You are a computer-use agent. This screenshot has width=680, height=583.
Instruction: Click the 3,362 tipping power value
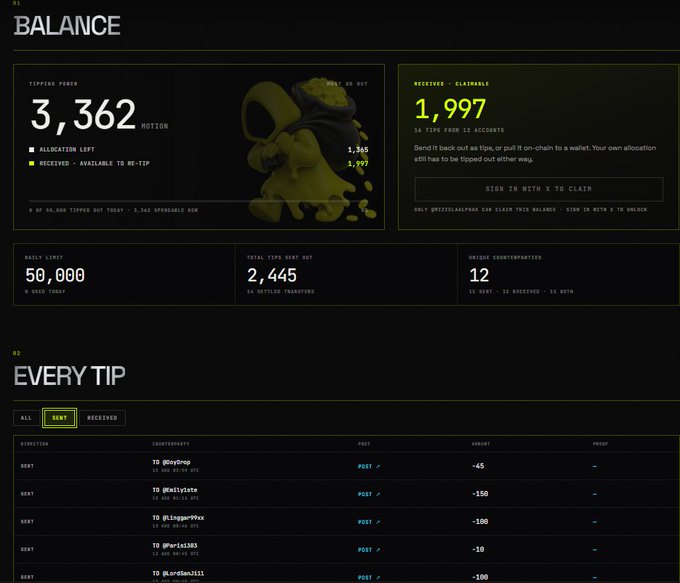(x=83, y=115)
